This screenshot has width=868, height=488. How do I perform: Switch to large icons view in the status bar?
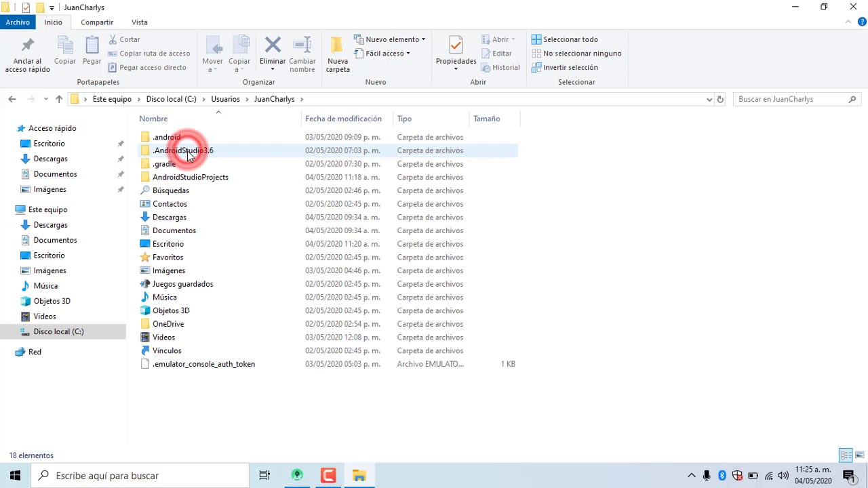click(859, 455)
